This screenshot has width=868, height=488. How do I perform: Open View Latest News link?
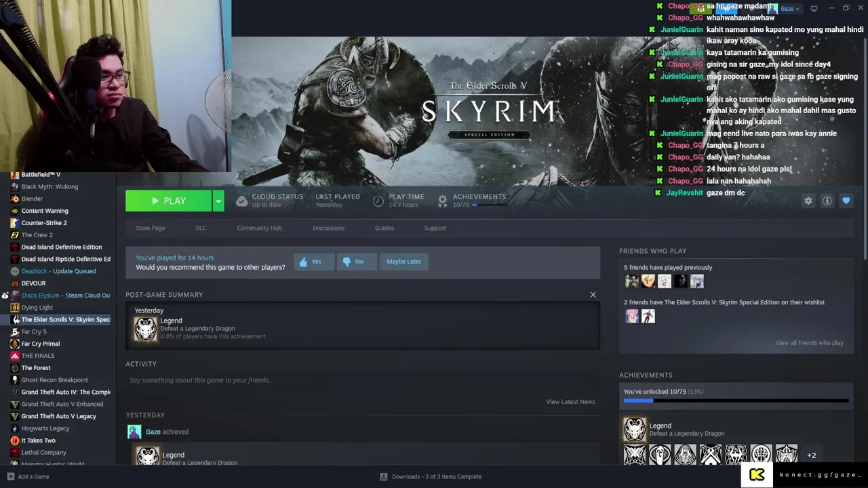click(x=570, y=402)
